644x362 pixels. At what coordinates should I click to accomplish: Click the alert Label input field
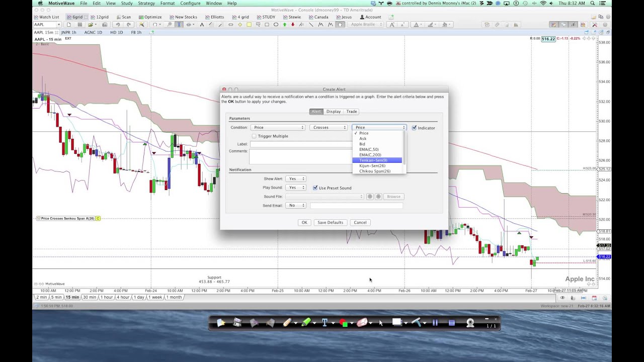301,144
